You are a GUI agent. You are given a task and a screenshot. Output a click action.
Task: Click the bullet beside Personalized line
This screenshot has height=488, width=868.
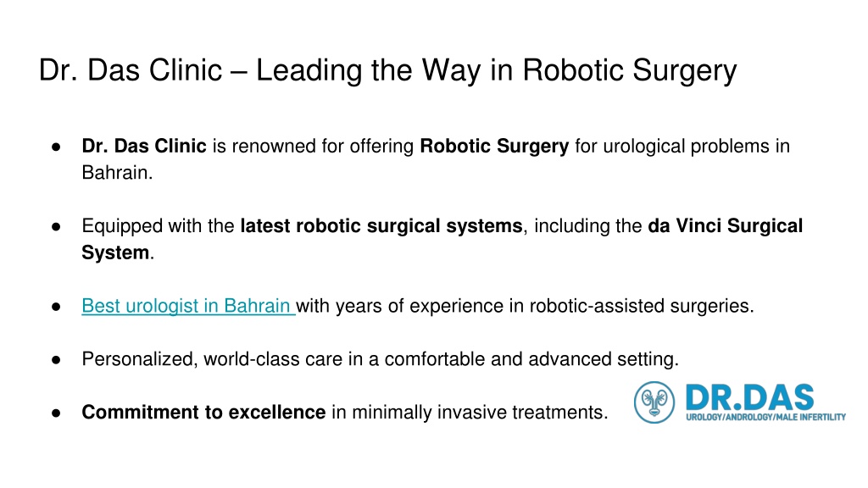click(56, 360)
